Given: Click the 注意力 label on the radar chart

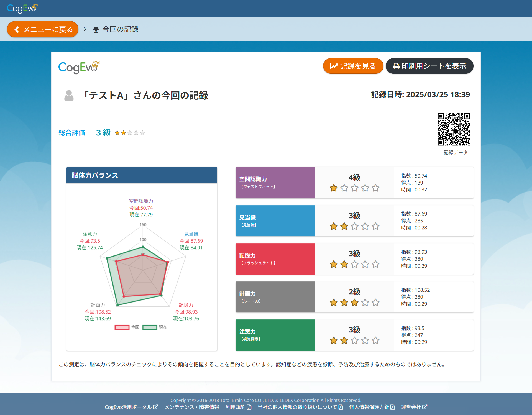Looking at the screenshot, I should point(90,234).
